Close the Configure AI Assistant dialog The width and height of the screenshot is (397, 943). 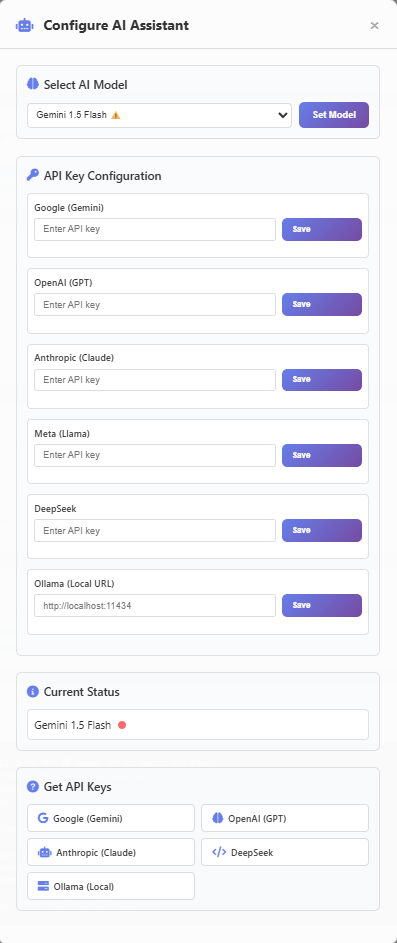click(x=374, y=25)
